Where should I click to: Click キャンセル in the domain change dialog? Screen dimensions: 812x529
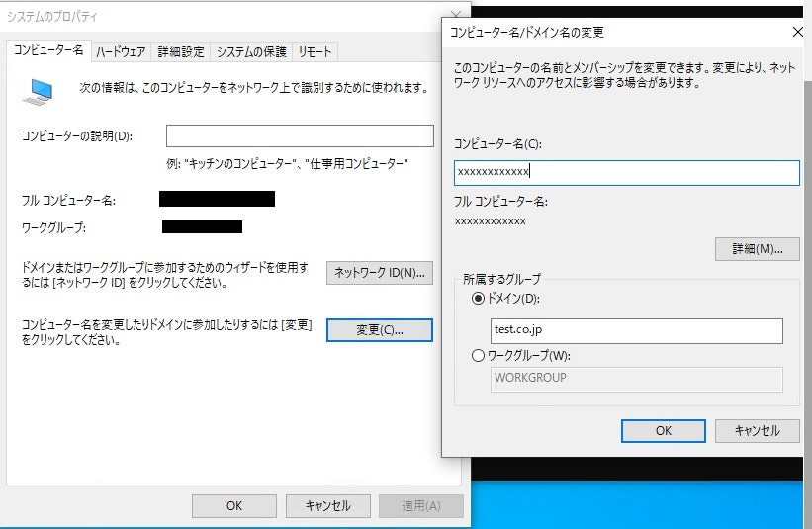[757, 431]
